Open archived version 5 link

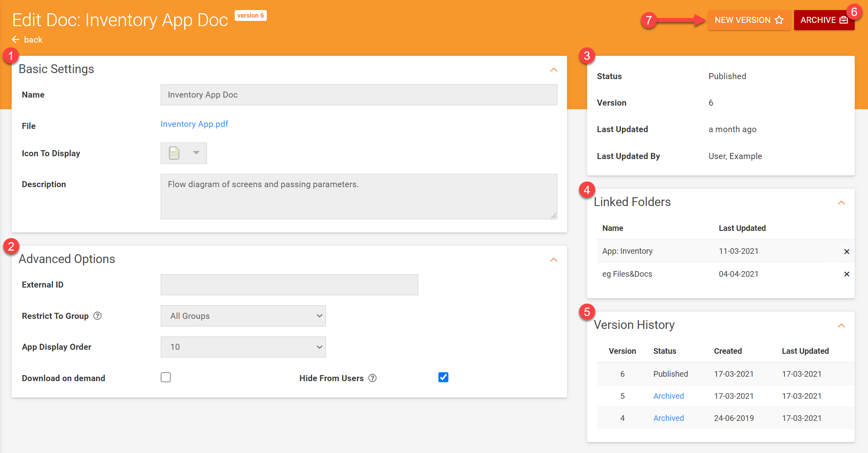click(x=668, y=396)
